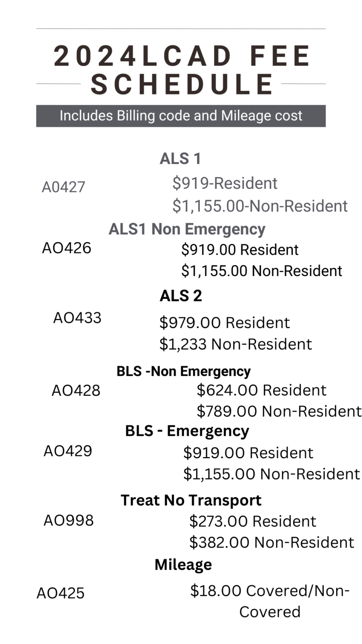The height and width of the screenshot is (644, 362).
Task: Click the "Mileage" heading
Action: click(x=183, y=565)
